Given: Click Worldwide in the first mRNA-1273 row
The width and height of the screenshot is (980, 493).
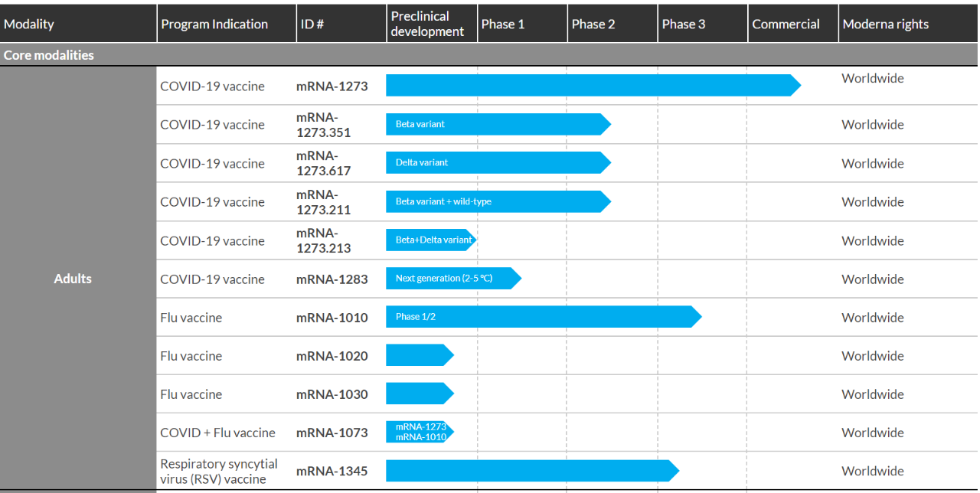Looking at the screenshot, I should (873, 78).
